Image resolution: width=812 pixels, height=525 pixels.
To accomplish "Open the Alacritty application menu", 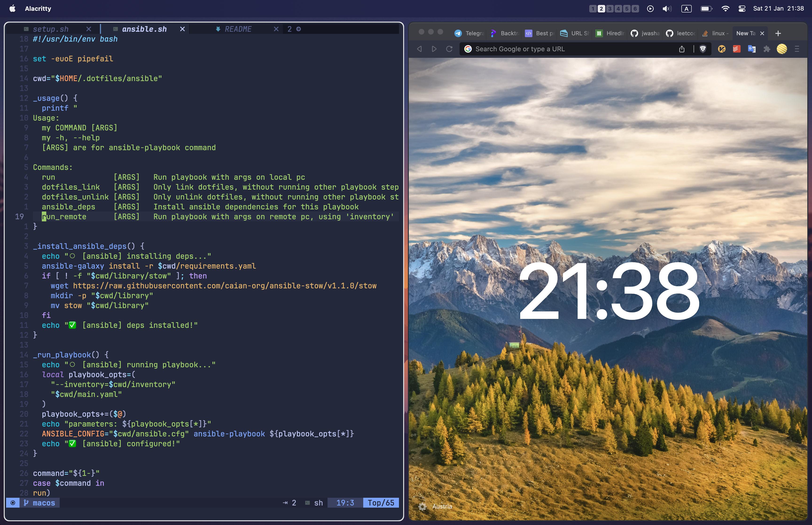I will (x=38, y=8).
